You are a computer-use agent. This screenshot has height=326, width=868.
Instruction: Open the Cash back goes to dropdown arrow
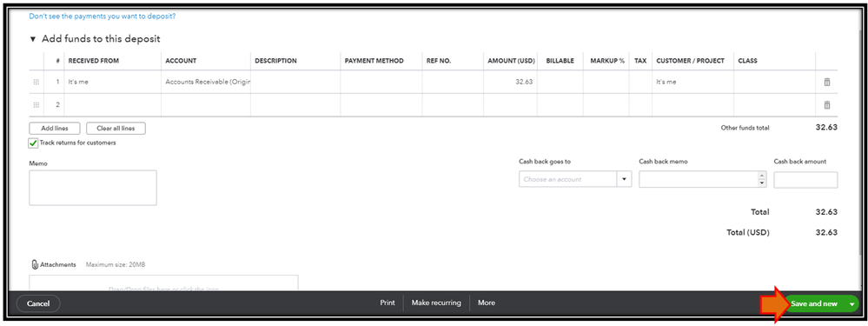coord(625,179)
